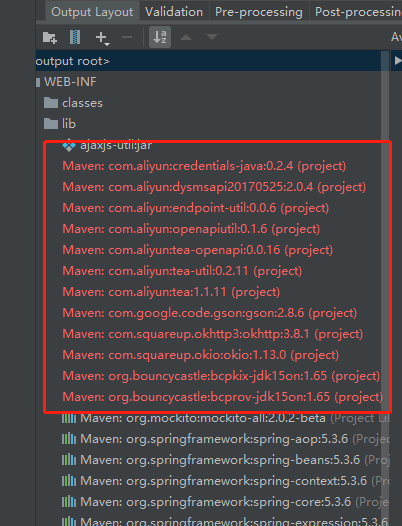Select Maven org.bouncycastle:bcprov-jdk15on:1.65 entry
Screen dimensions: 402x526
pos(222,397)
